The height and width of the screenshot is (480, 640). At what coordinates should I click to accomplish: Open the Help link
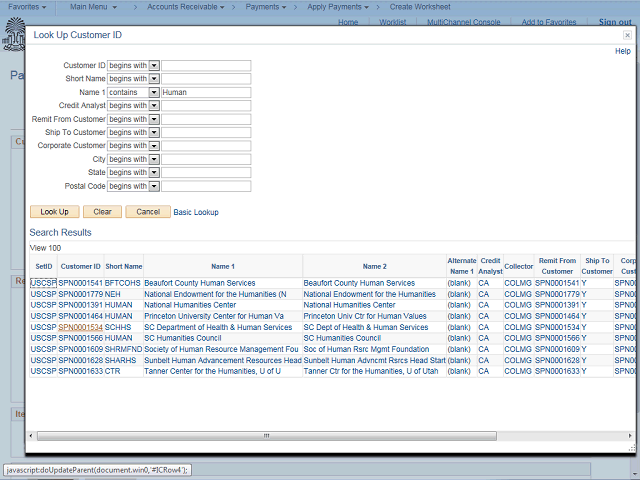pos(623,51)
